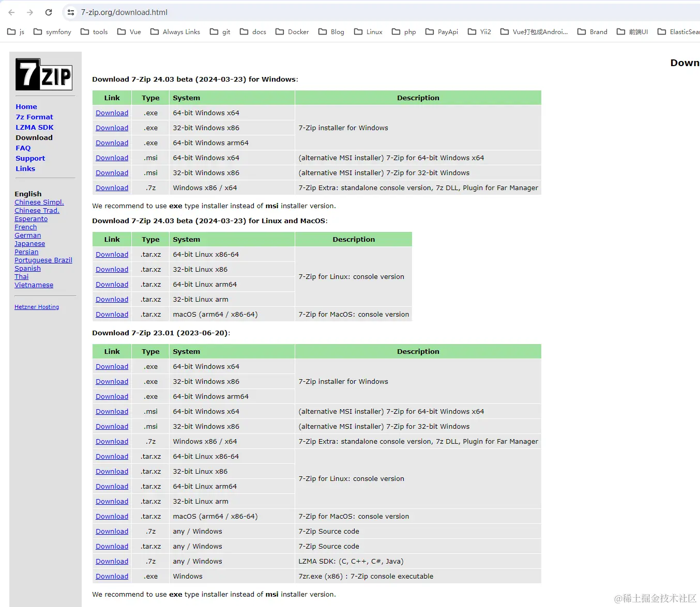
Task: Download 24.03 beta 32-bit Linux arm tar.xz
Action: click(x=112, y=299)
